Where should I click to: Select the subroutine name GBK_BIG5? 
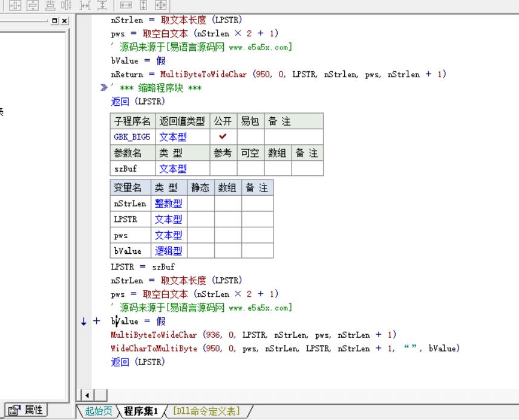132,137
